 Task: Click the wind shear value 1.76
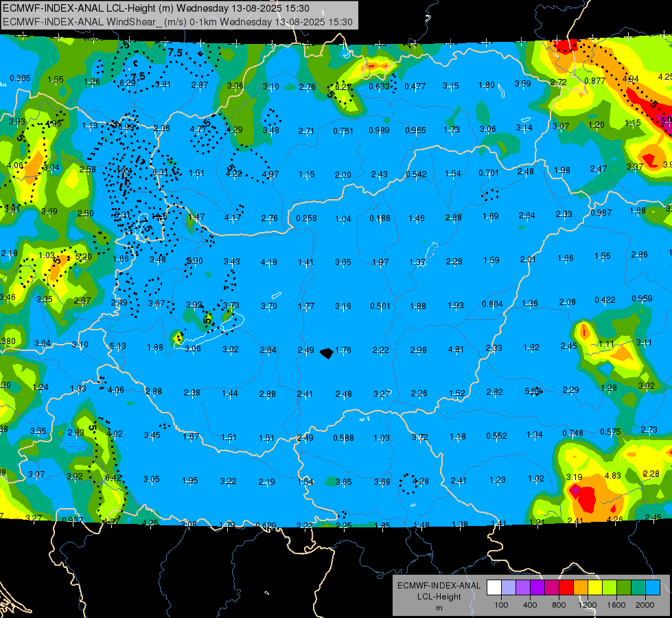(343, 350)
